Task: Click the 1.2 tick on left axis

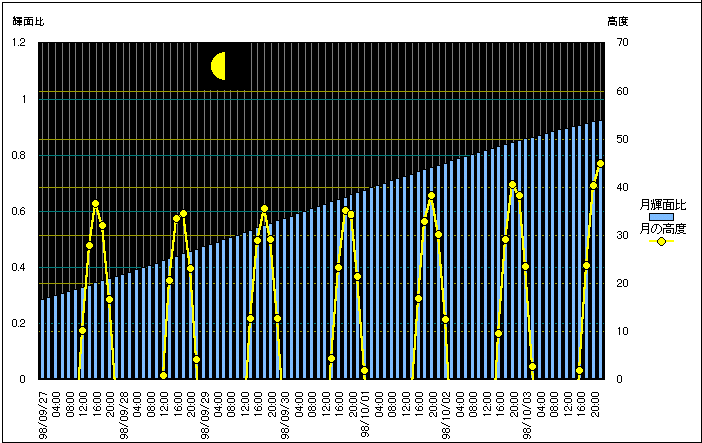Action: pyautogui.click(x=19, y=43)
